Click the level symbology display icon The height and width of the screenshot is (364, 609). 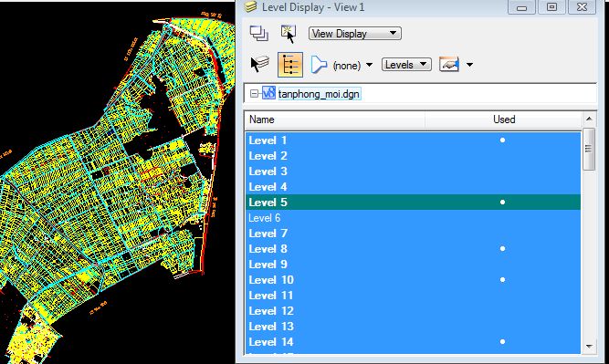click(x=449, y=64)
